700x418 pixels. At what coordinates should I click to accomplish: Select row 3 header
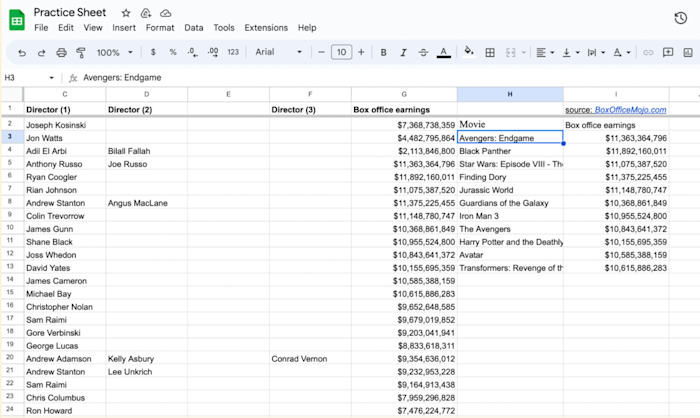10,137
